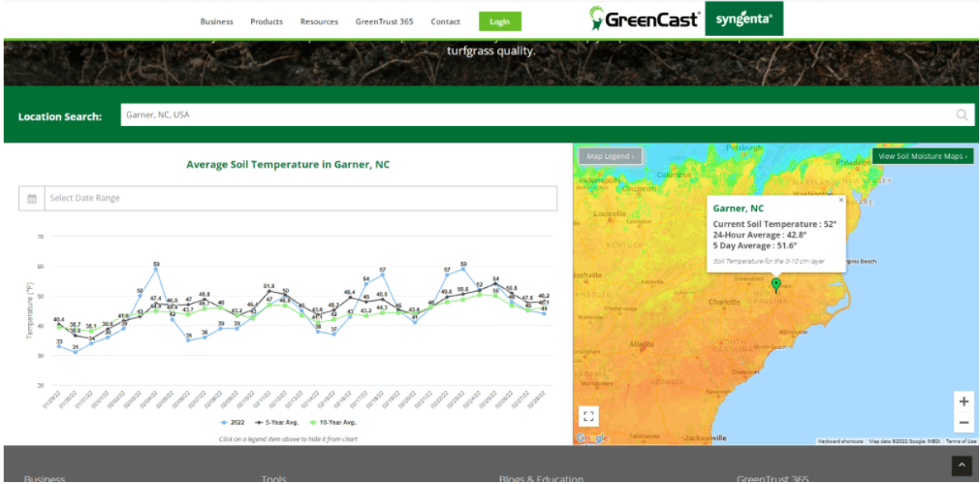Click the Syngenta logo
This screenshot has width=980, height=484.
pos(743,19)
